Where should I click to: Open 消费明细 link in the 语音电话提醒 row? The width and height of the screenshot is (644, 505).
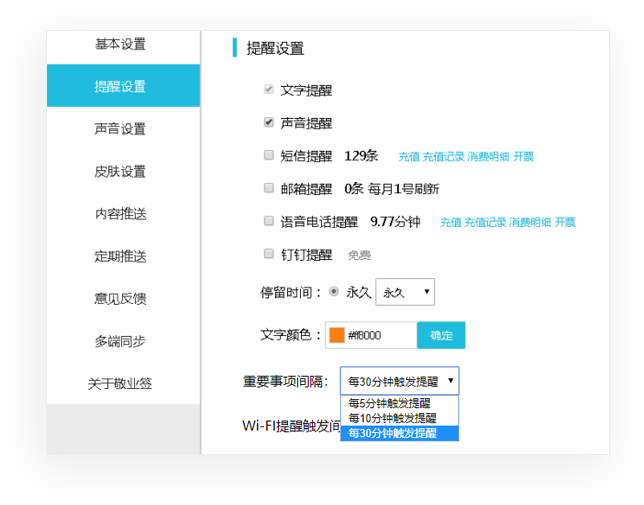tap(530, 223)
